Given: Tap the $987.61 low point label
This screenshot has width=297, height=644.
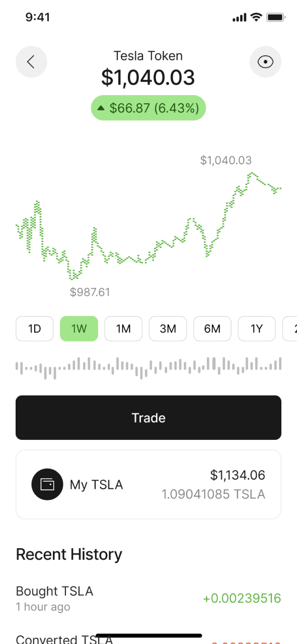Looking at the screenshot, I should [x=90, y=292].
